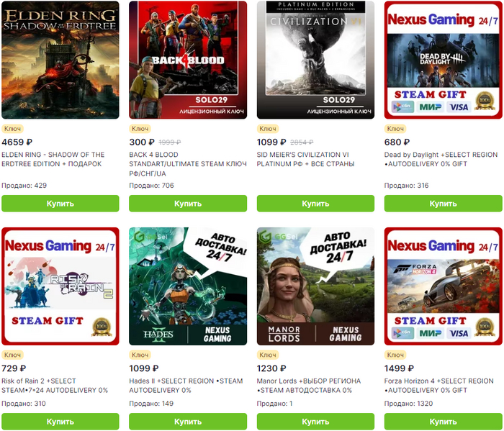This screenshot has height=431, width=504.
Task: Buy Risk of Rain 2 gift
Action: pos(60,422)
